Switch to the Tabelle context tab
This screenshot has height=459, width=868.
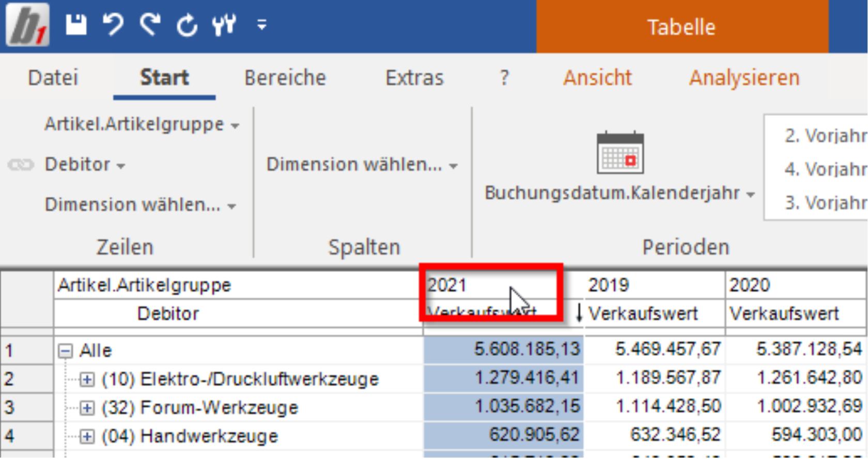682,27
